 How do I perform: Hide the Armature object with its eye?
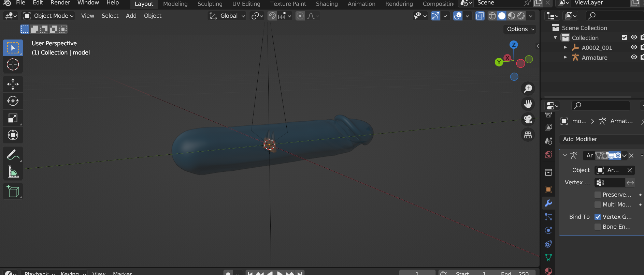[x=634, y=57]
